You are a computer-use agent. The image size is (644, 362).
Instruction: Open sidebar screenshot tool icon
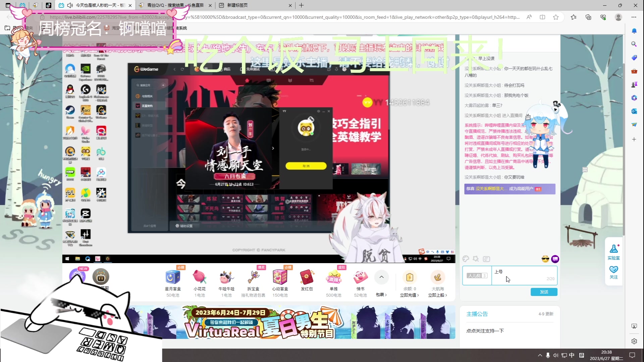634,326
